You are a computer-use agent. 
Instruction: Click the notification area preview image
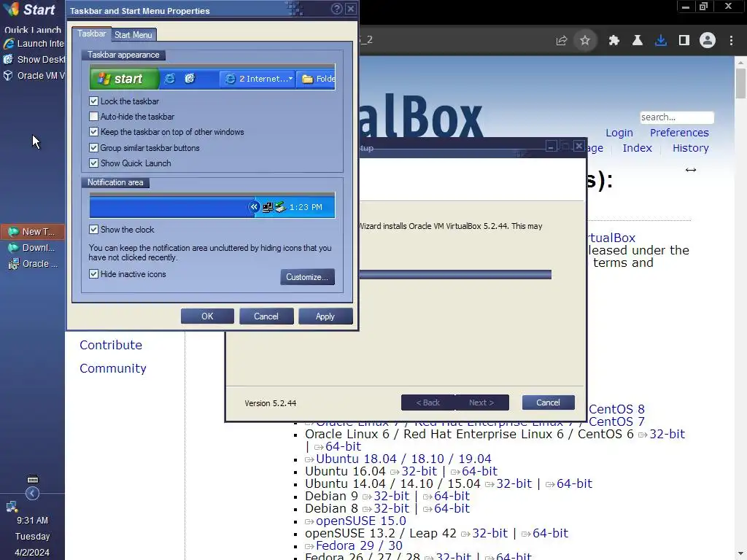point(212,205)
